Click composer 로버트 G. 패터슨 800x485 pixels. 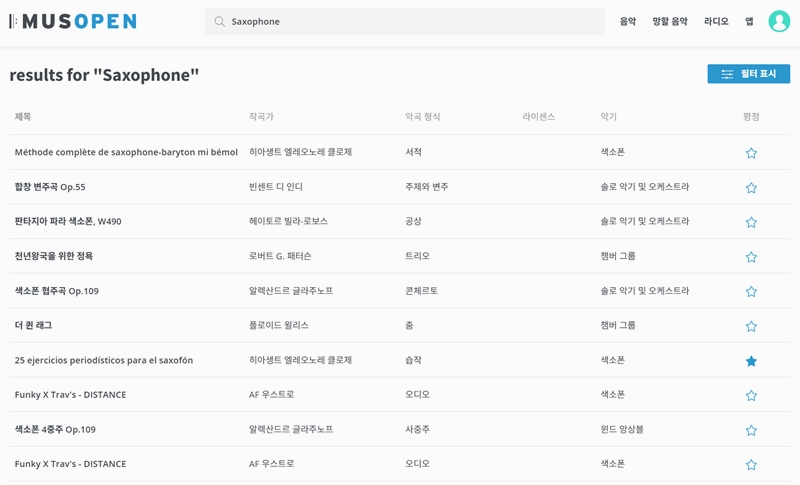point(280,256)
